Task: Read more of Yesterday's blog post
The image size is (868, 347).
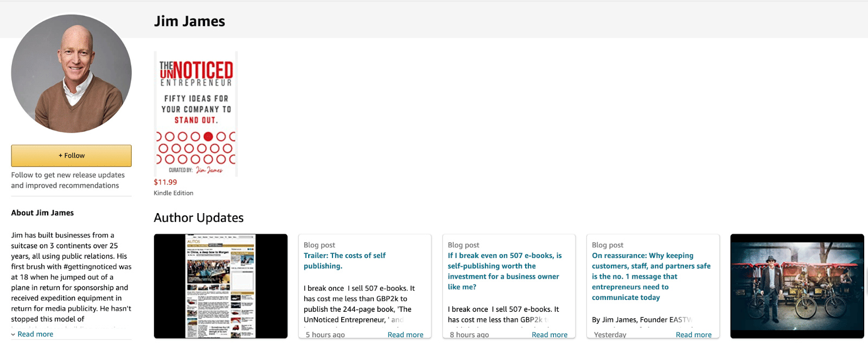Action: click(693, 335)
